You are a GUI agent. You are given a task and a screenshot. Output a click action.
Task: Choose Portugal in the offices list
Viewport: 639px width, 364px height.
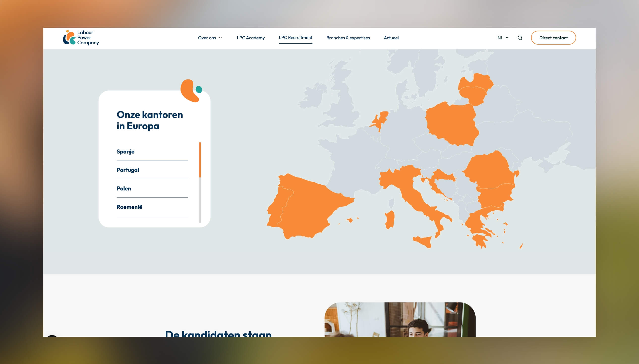[128, 170]
